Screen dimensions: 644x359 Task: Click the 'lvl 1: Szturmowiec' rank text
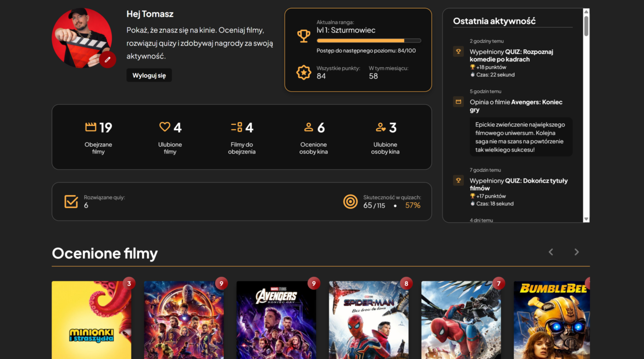coord(346,30)
